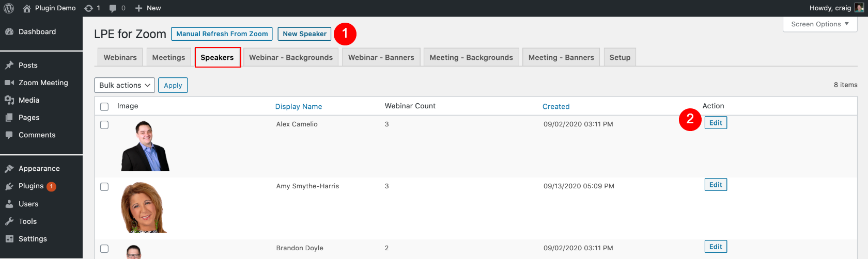Open the Meeting - Backgrounds tab

(x=471, y=57)
